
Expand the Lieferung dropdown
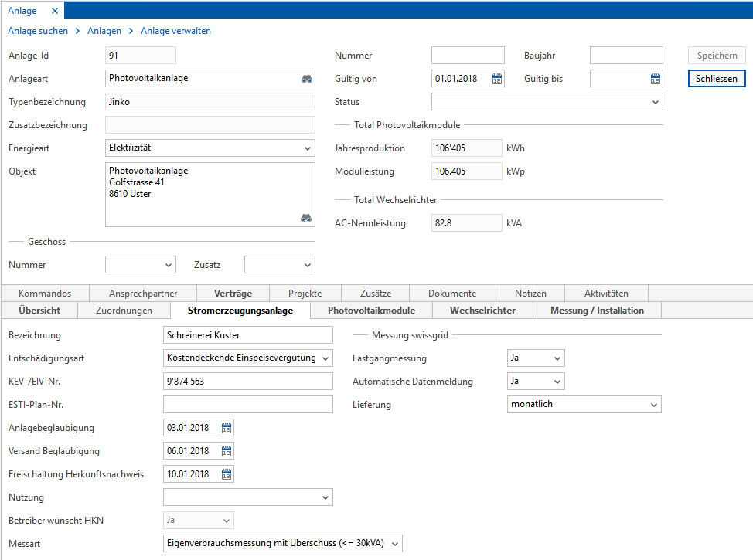click(x=653, y=405)
